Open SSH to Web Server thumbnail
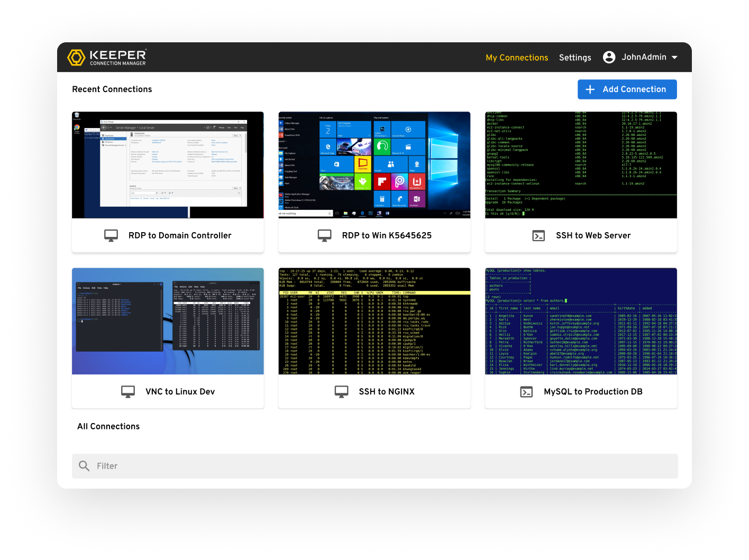The width and height of the screenshot is (749, 560). tap(581, 165)
